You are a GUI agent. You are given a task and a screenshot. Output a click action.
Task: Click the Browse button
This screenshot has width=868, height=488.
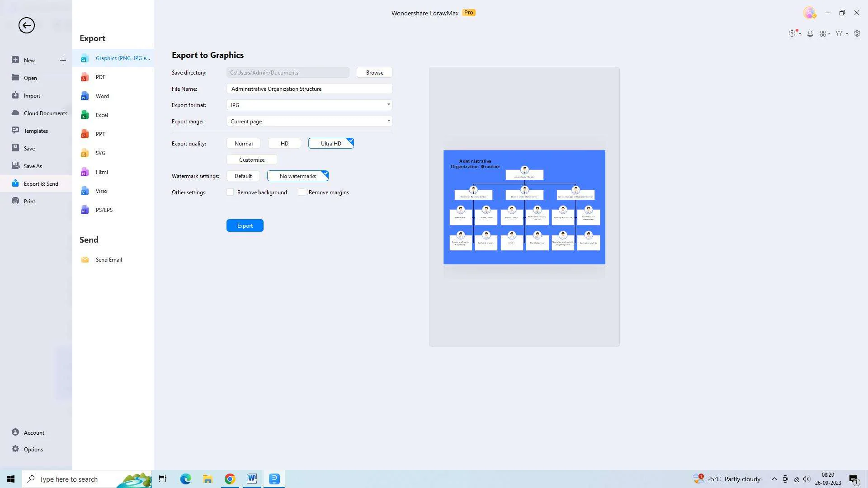374,73
